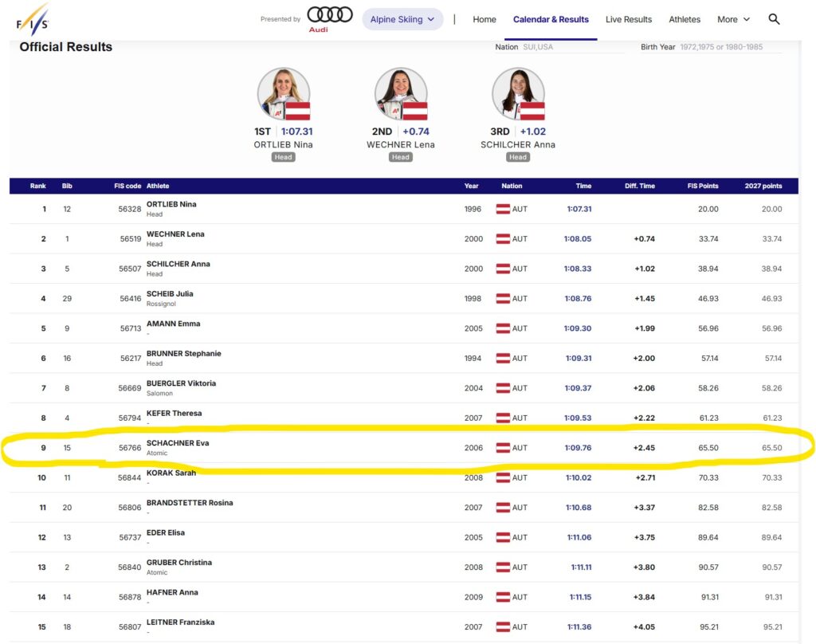
Task: Expand the More menu chevron
Action: pos(746,19)
